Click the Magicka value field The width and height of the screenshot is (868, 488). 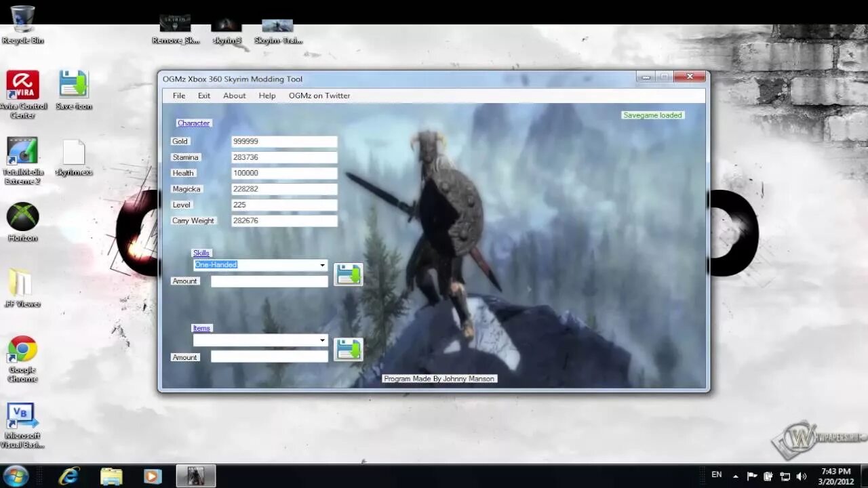[x=284, y=189]
